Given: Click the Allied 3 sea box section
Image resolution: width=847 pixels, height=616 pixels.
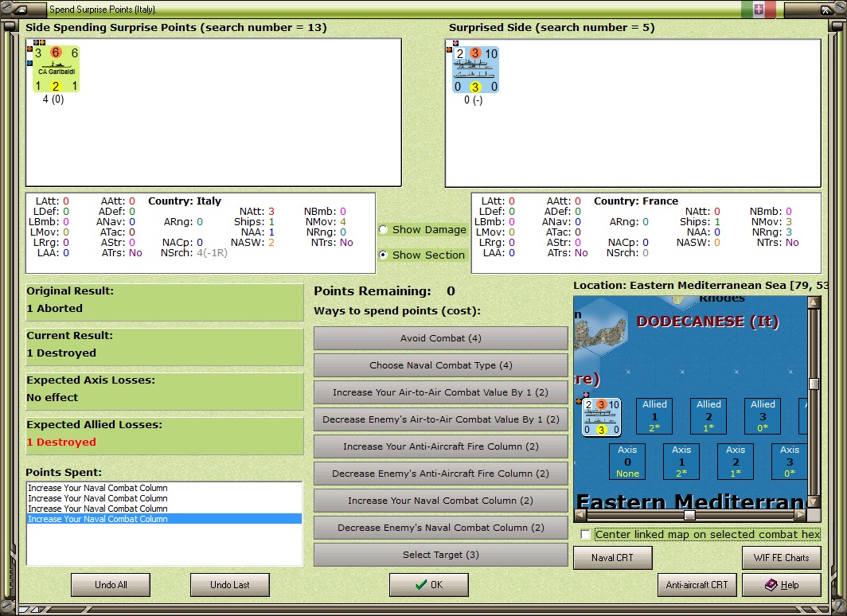Looking at the screenshot, I should click(x=763, y=415).
